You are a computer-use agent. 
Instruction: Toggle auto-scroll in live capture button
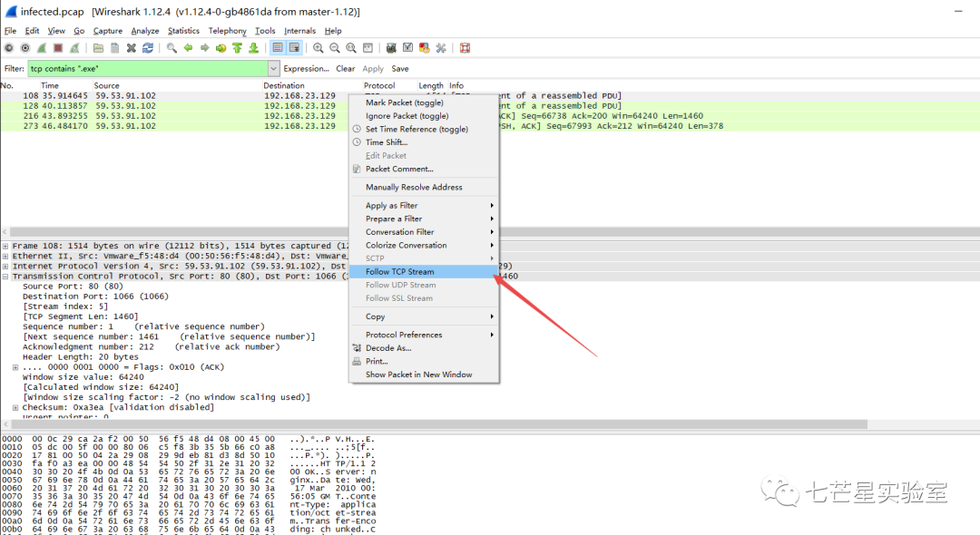[x=294, y=48]
